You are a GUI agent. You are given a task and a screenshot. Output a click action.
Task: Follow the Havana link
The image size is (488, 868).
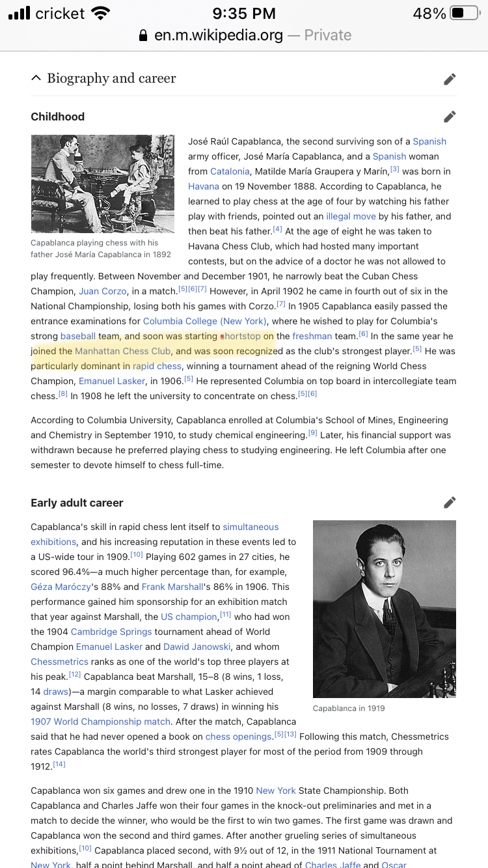(204, 186)
